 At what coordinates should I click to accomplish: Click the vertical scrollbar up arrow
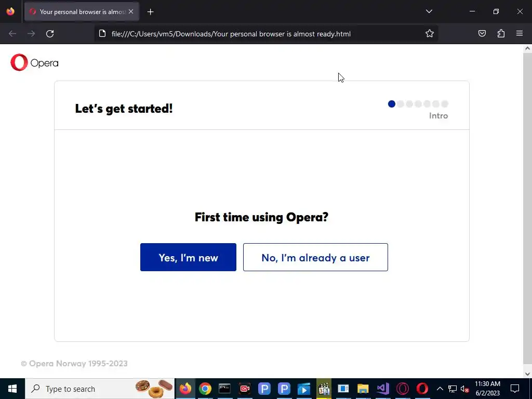tap(527, 48)
